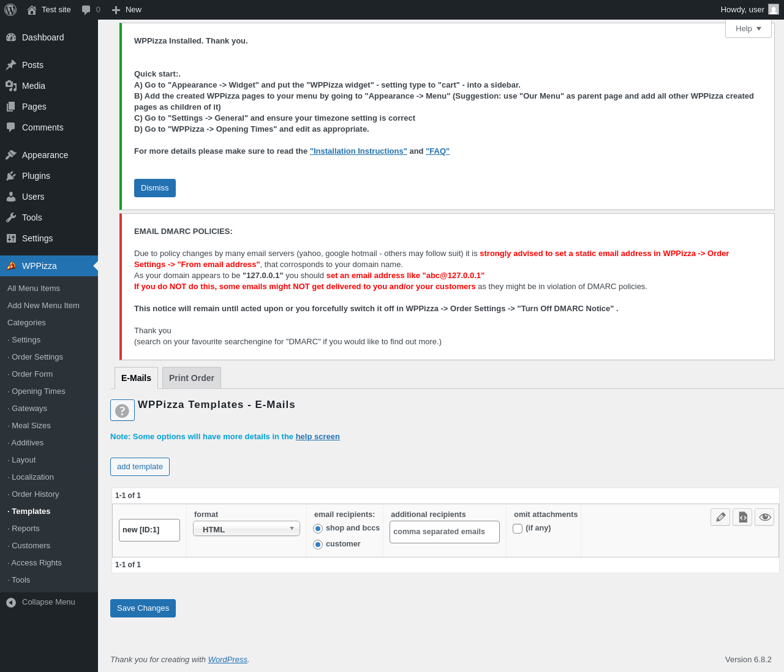784x672 pixels.
Task: Open the Installation Instructions link
Action: (x=358, y=151)
